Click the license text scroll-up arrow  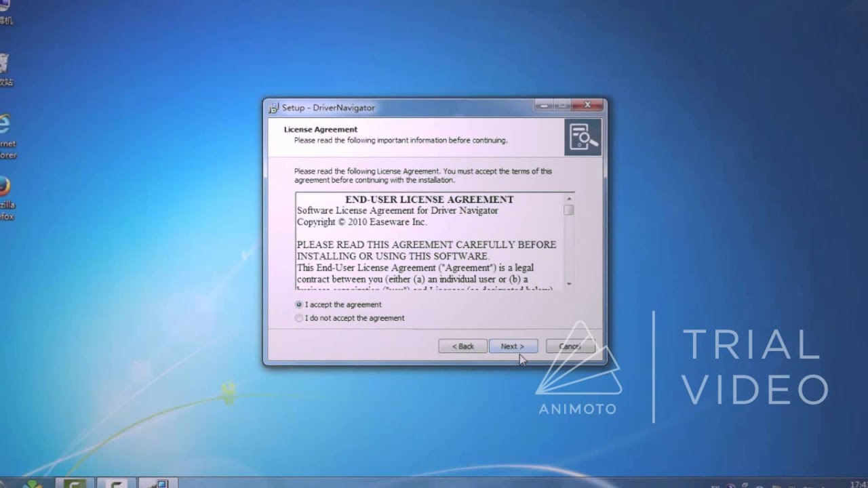568,199
